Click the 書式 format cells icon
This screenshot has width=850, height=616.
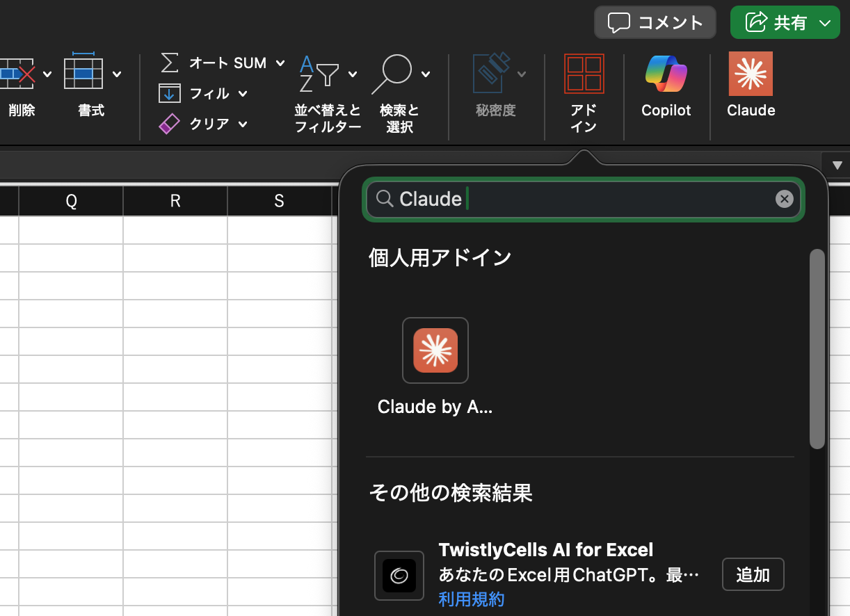(83, 74)
